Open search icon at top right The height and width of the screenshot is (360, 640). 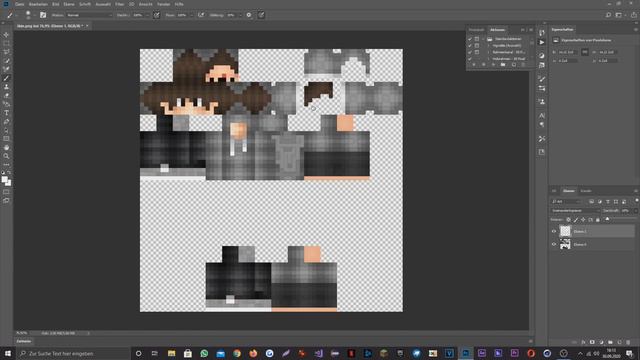click(608, 15)
